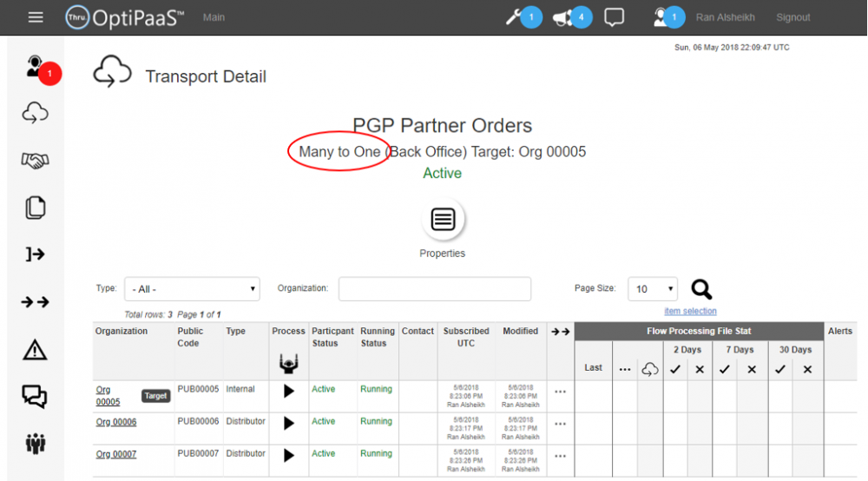Image resolution: width=868 pixels, height=481 pixels.
Task: Open more options ellipsis for Org 00006
Action: [x=560, y=424]
